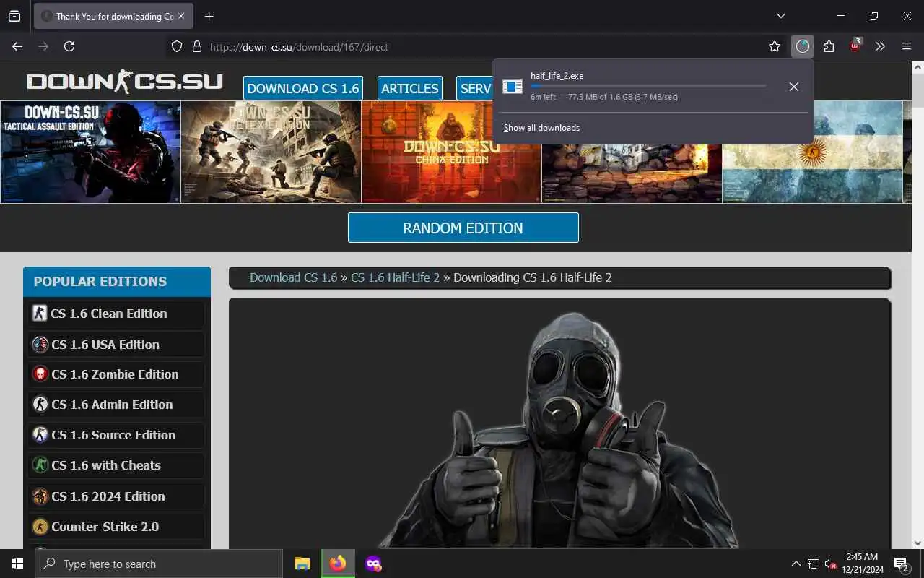This screenshot has height=578, width=924.
Task: Select the Tactical Assault Edition banner
Action: pyautogui.click(x=90, y=152)
